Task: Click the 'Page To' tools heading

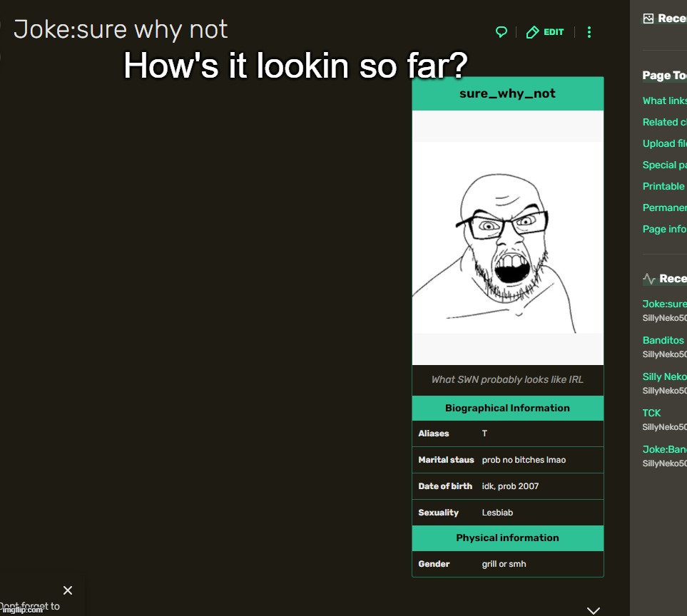Action: tap(664, 76)
